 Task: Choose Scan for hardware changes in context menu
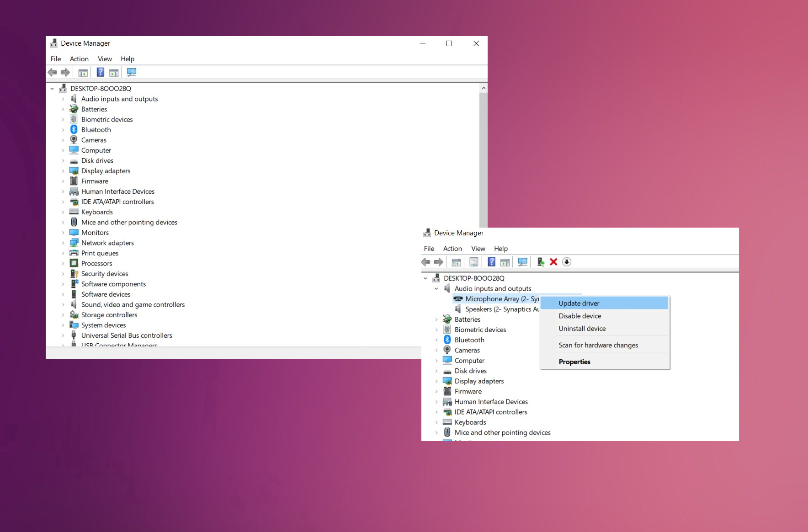tap(604, 345)
